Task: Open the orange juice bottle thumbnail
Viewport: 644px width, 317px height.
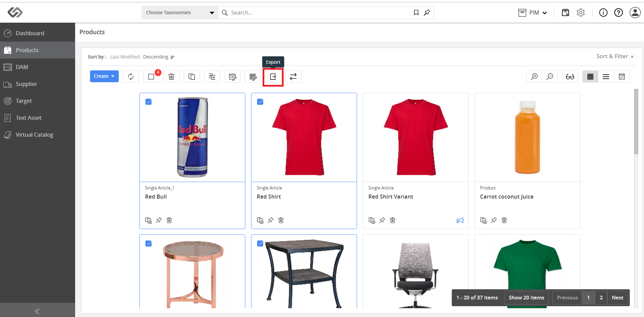Action: pos(528,137)
